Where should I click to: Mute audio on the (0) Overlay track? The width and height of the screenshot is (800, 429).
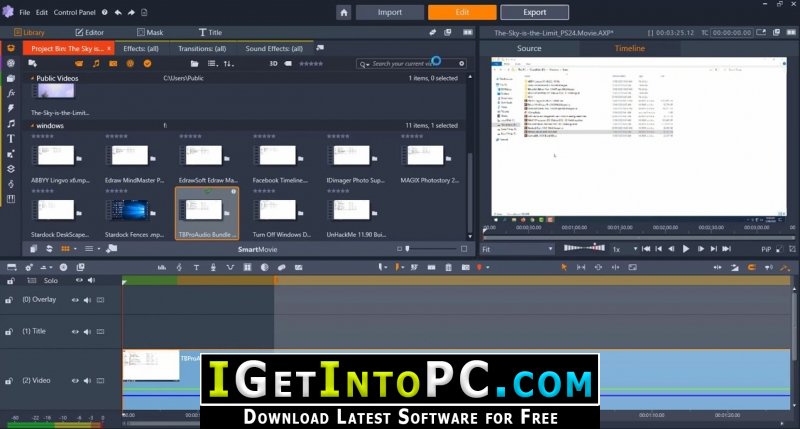click(87, 300)
